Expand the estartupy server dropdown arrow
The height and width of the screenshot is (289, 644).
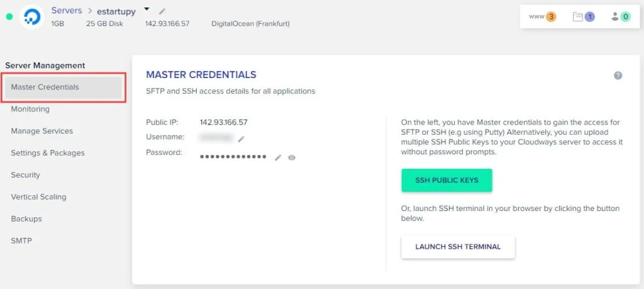(x=147, y=9)
